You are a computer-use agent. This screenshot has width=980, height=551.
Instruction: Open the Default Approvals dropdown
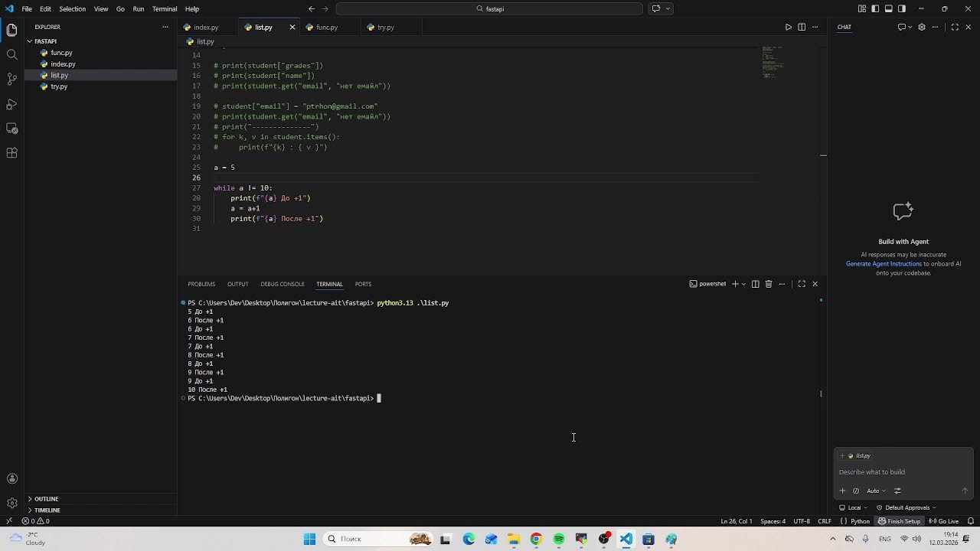[906, 507]
